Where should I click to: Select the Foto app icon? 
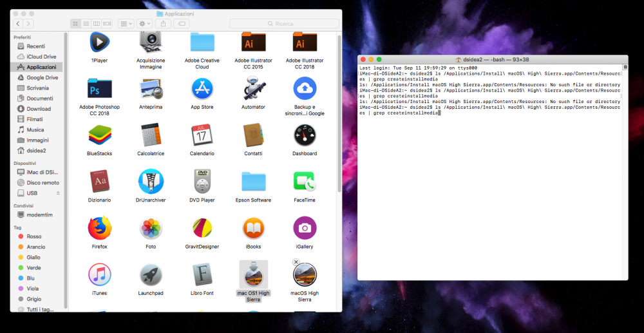(x=151, y=228)
